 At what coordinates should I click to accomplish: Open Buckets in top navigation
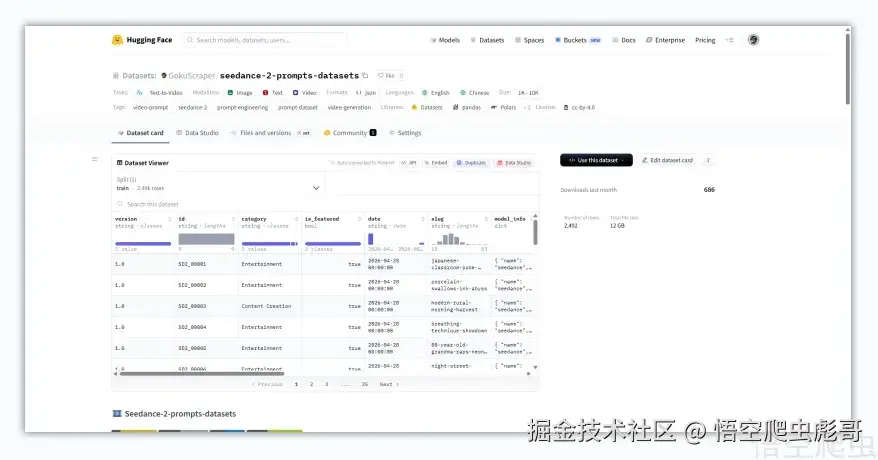click(x=578, y=40)
